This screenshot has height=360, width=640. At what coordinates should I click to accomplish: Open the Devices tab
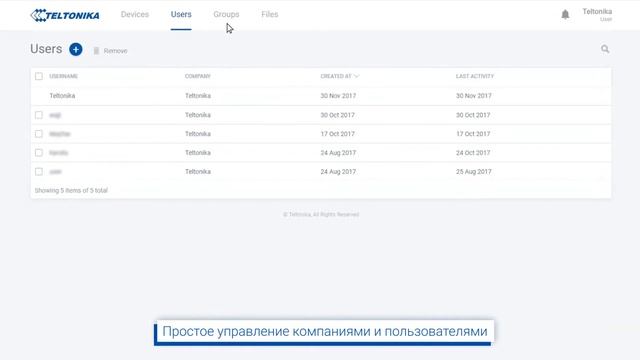coord(135,14)
